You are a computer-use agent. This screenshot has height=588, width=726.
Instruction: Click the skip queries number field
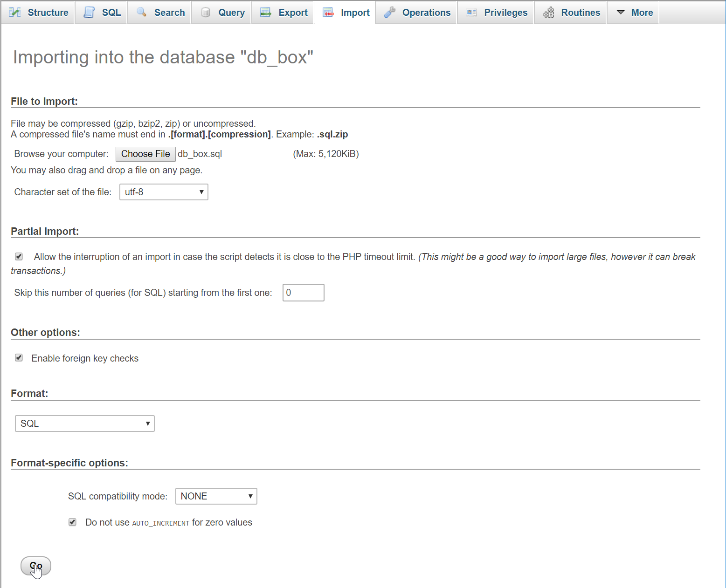coord(304,293)
